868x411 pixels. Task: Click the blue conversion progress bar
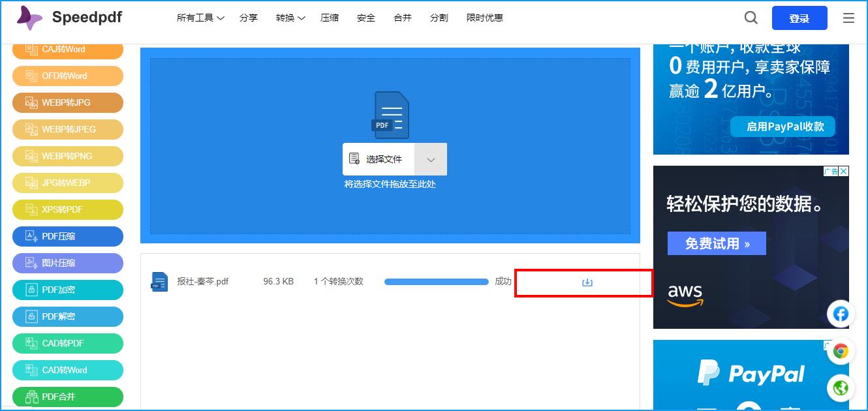coord(436,281)
